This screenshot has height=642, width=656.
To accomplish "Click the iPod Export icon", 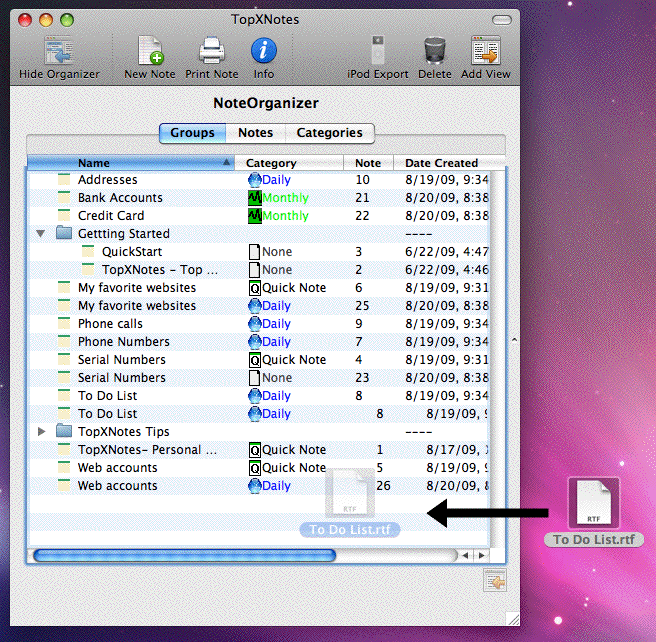I will (378, 50).
